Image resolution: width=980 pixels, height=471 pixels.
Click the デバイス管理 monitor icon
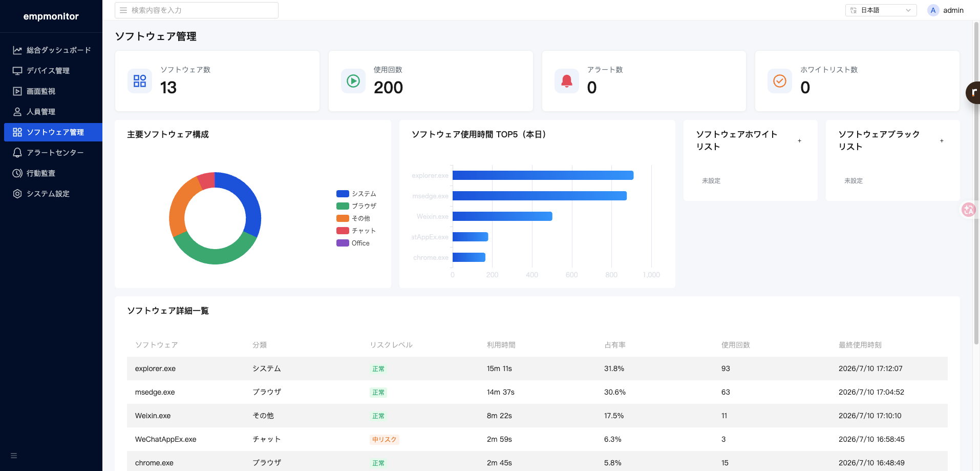pyautogui.click(x=17, y=71)
